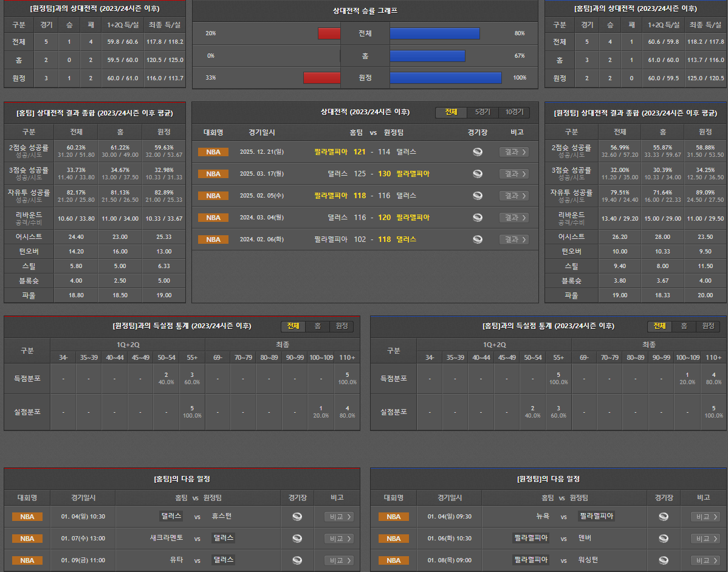Screen dimensions: 728x572
Task: Click blue 100% bar in 원정 win graph
Action: 445,78
